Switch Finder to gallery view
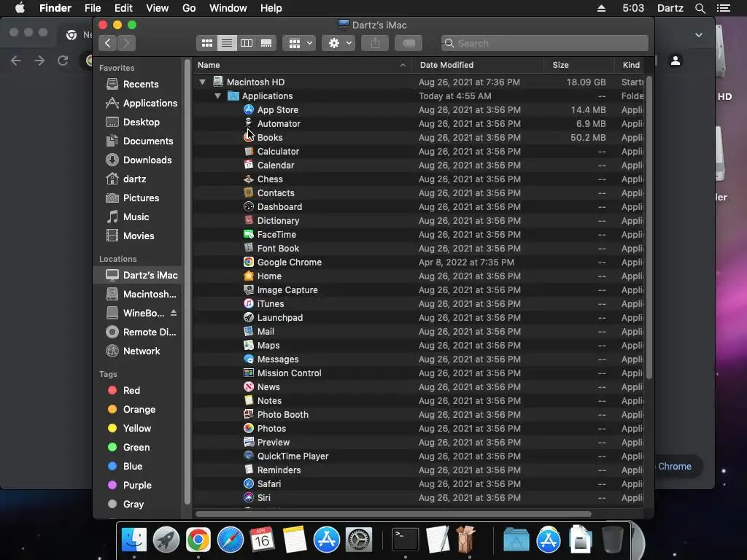The width and height of the screenshot is (747, 560). click(x=266, y=43)
